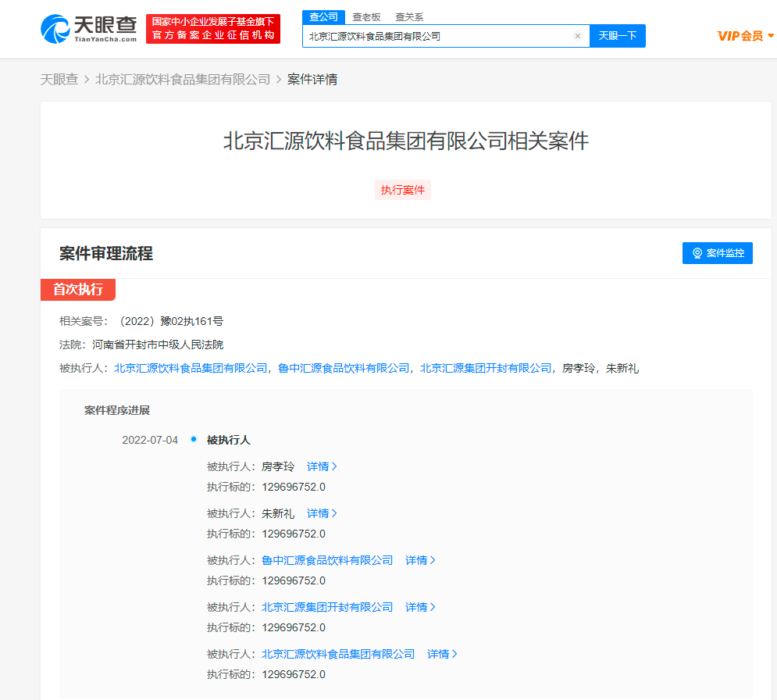
Task: Click 北京汇源集团开封有限公司 link in progress list
Action: tap(327, 607)
